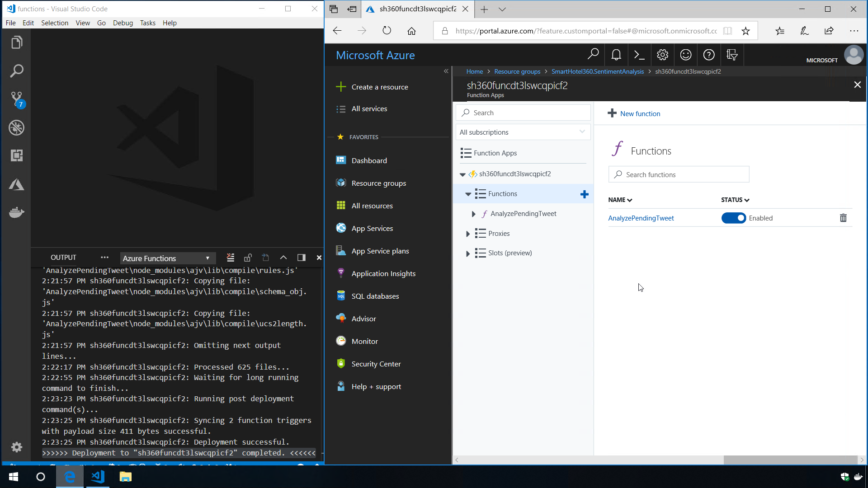868x488 pixels.
Task: Delete the AnalyzePendingTweet function with the trash icon
Action: [x=843, y=218]
